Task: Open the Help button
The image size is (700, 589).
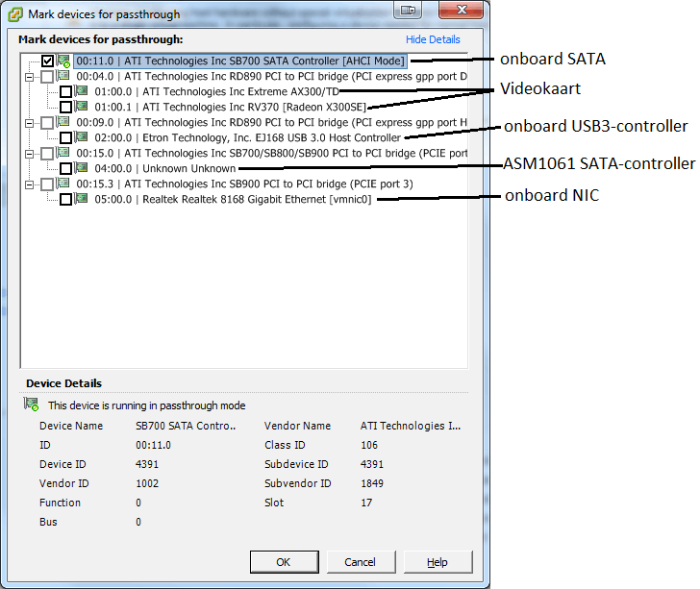Action: point(437,562)
